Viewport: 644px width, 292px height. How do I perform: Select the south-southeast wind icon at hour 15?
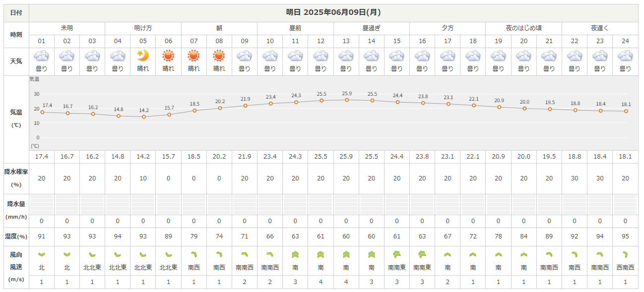[396, 255]
